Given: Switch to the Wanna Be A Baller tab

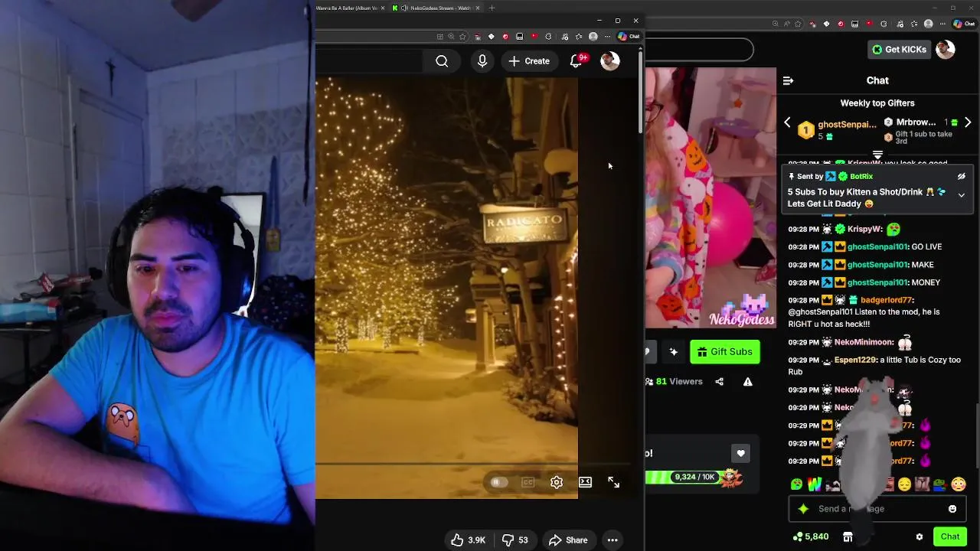Looking at the screenshot, I should (349, 8).
